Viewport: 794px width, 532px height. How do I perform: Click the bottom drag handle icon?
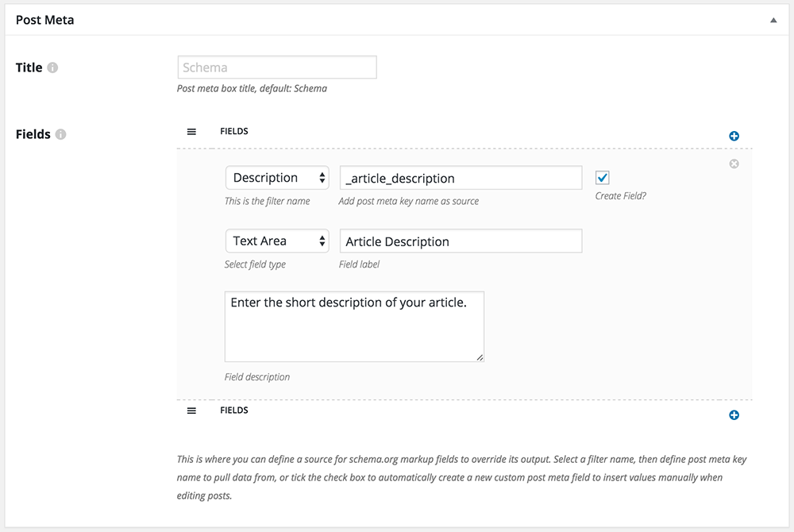click(191, 411)
